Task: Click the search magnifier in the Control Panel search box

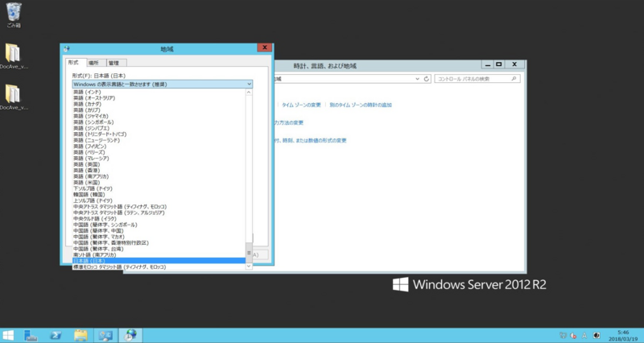Action: 514,78
